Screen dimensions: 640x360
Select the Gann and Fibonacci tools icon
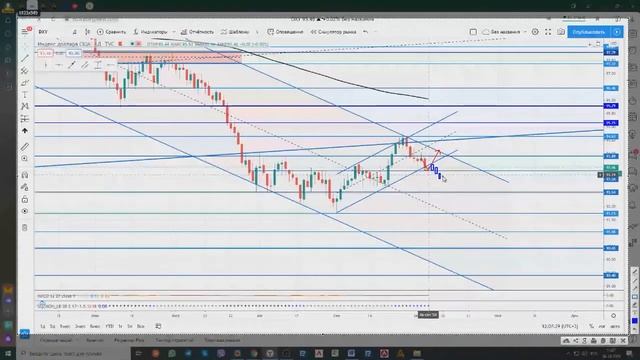(25, 71)
